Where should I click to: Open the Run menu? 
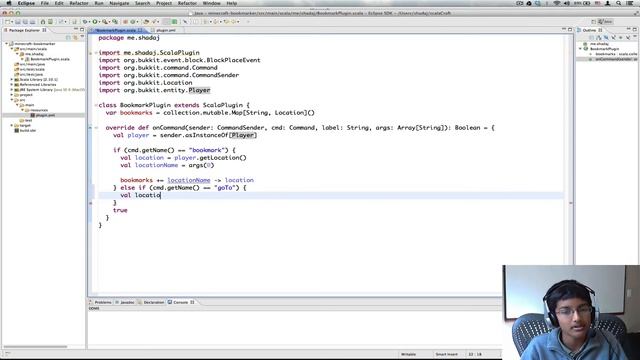(99, 3)
